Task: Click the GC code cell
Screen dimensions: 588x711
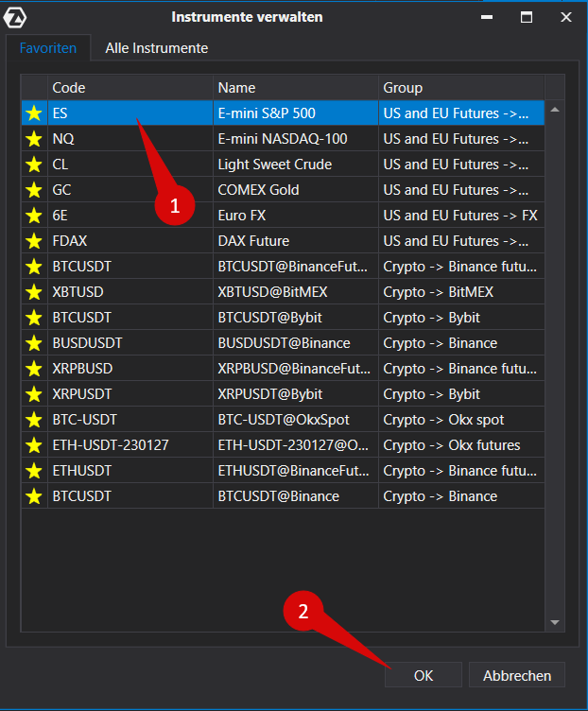Action: pos(130,189)
